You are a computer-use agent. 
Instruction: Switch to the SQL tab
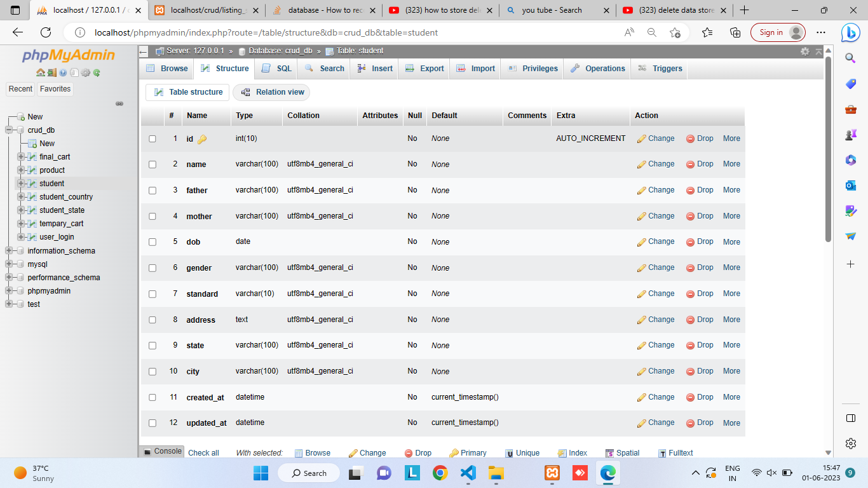[x=276, y=69]
